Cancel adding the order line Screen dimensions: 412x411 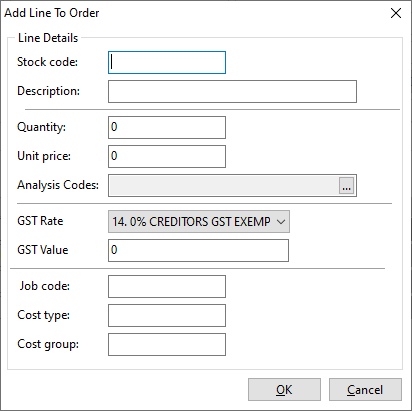pos(365,389)
